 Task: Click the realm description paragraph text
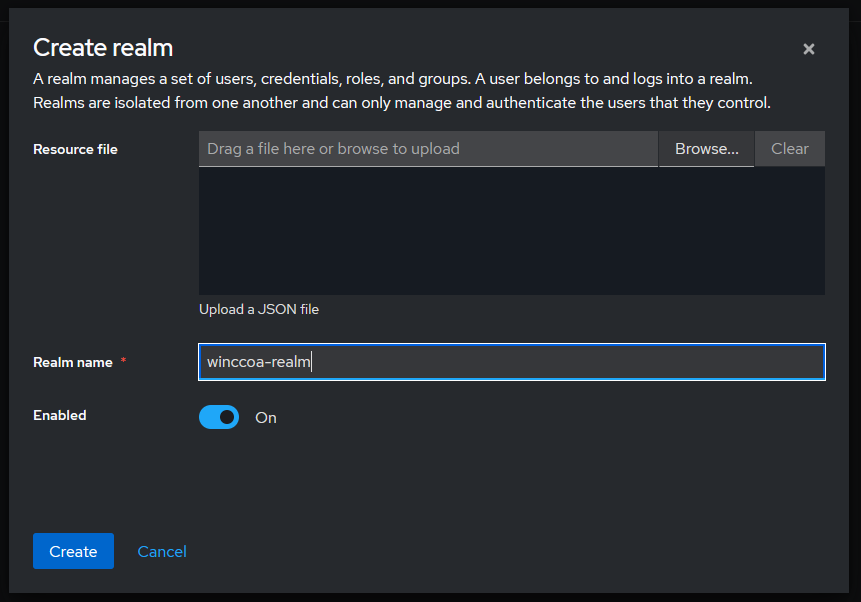click(400, 91)
